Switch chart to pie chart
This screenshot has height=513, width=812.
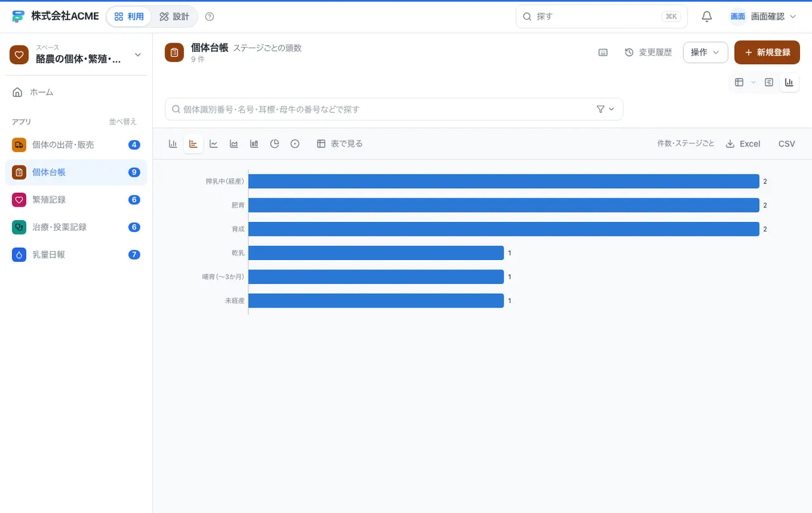click(x=275, y=144)
